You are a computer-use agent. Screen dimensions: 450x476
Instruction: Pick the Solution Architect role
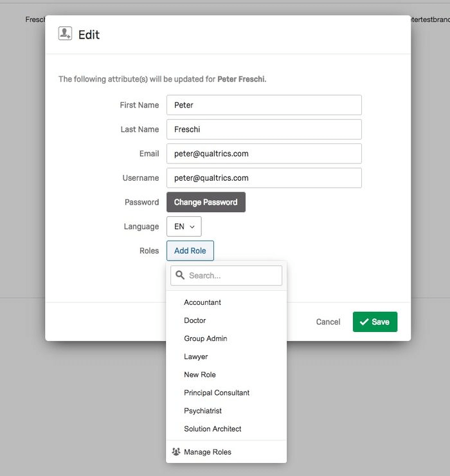[226, 428]
